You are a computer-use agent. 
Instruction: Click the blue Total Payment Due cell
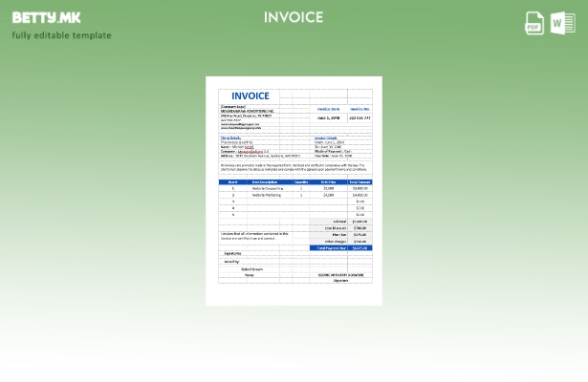tap(327, 248)
